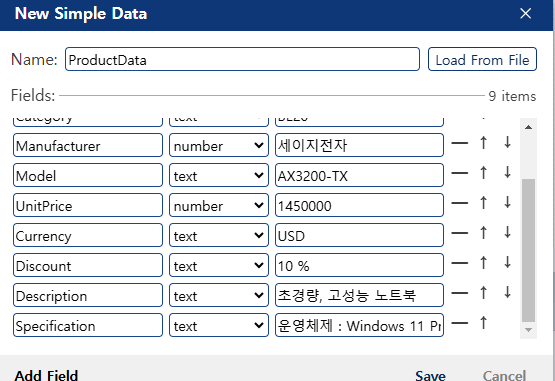Move the Description field down
555x381 pixels.
pyautogui.click(x=508, y=293)
